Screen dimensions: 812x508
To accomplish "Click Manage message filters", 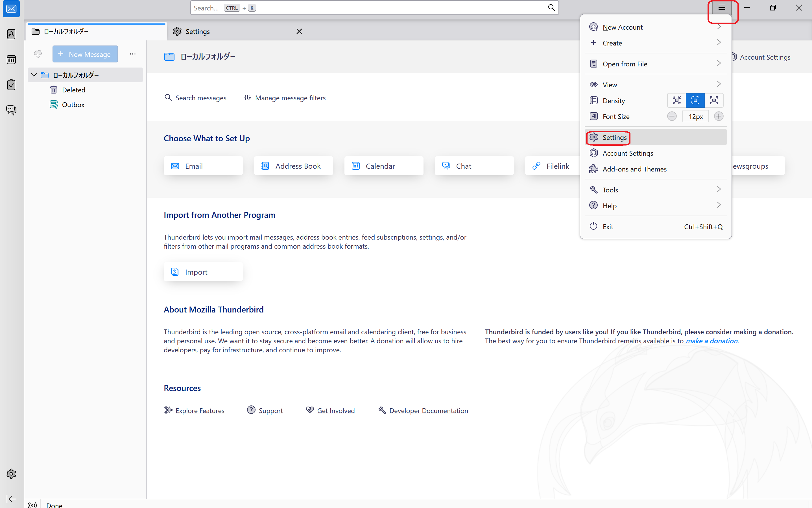I will [285, 98].
